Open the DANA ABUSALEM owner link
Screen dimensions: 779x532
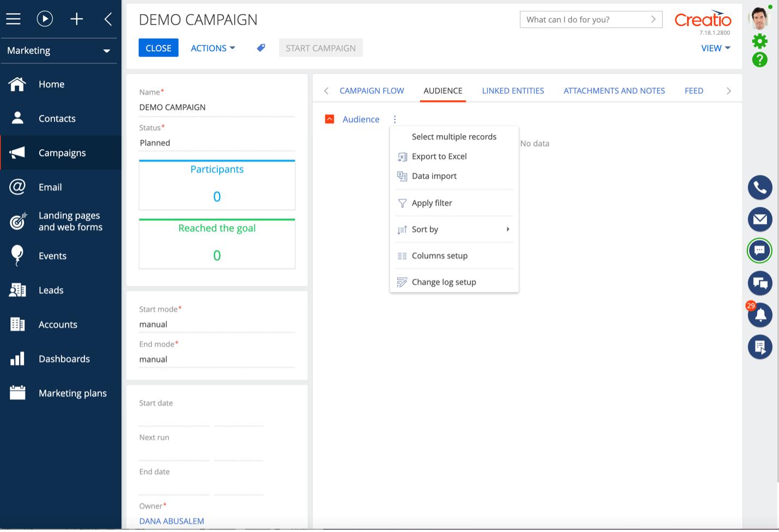click(172, 521)
